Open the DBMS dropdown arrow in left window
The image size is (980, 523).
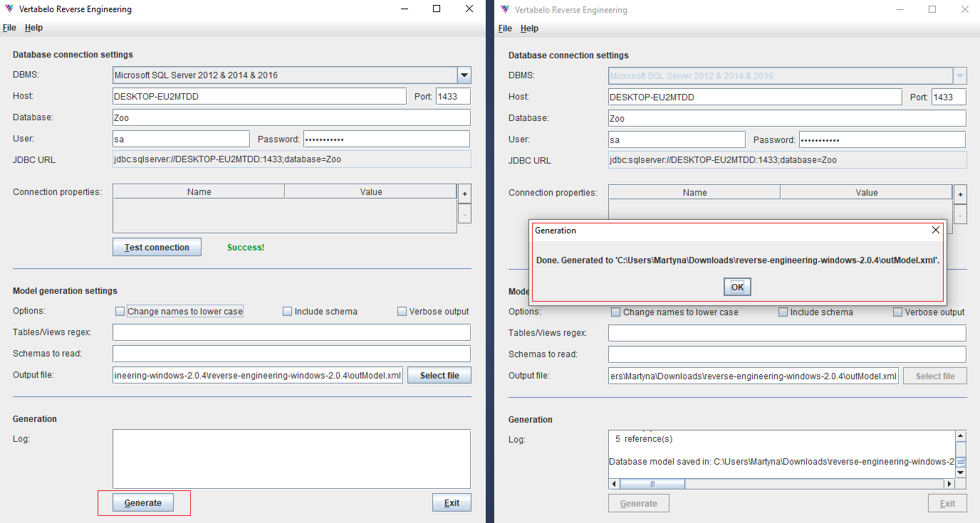[x=464, y=75]
